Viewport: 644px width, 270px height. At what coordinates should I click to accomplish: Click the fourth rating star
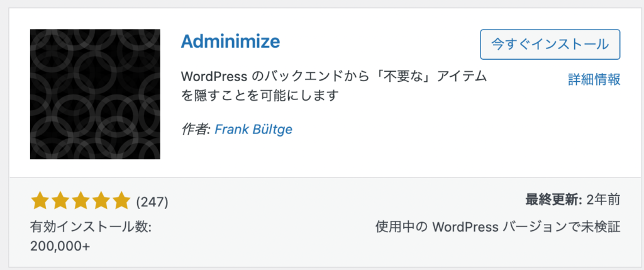(x=101, y=201)
